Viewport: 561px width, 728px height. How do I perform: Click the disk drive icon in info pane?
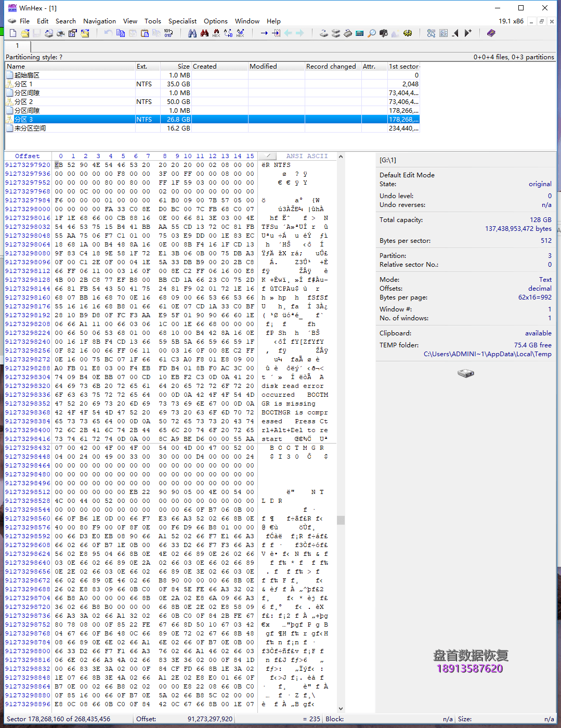pos(465,373)
